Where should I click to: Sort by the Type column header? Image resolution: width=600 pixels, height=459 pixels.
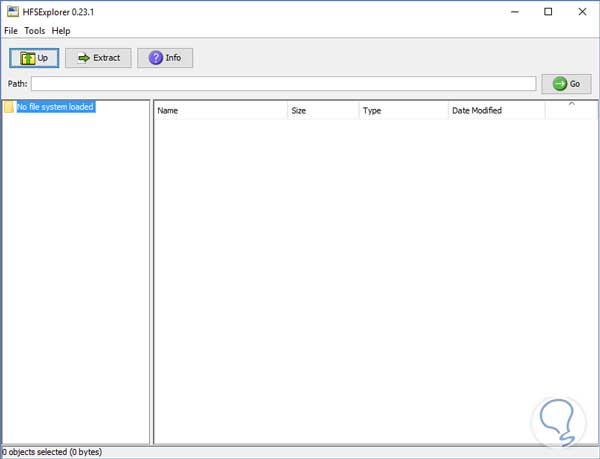click(x=403, y=111)
